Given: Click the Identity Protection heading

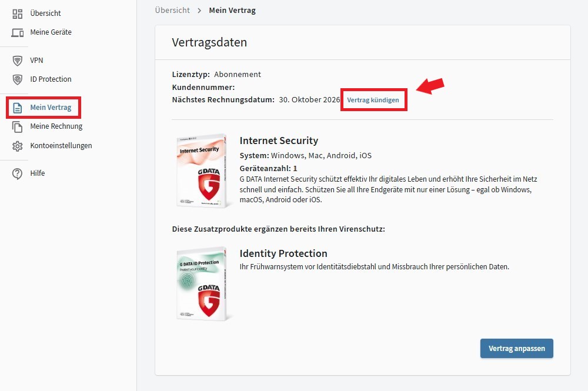Looking at the screenshot, I should click(283, 253).
